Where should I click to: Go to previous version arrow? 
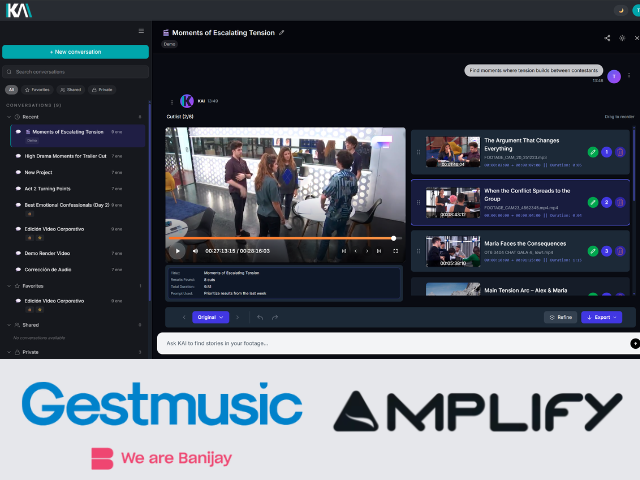[184, 317]
